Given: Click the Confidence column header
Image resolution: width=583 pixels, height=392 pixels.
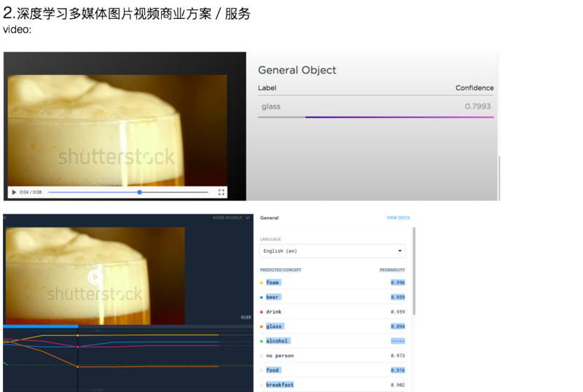Looking at the screenshot, I should tap(475, 88).
